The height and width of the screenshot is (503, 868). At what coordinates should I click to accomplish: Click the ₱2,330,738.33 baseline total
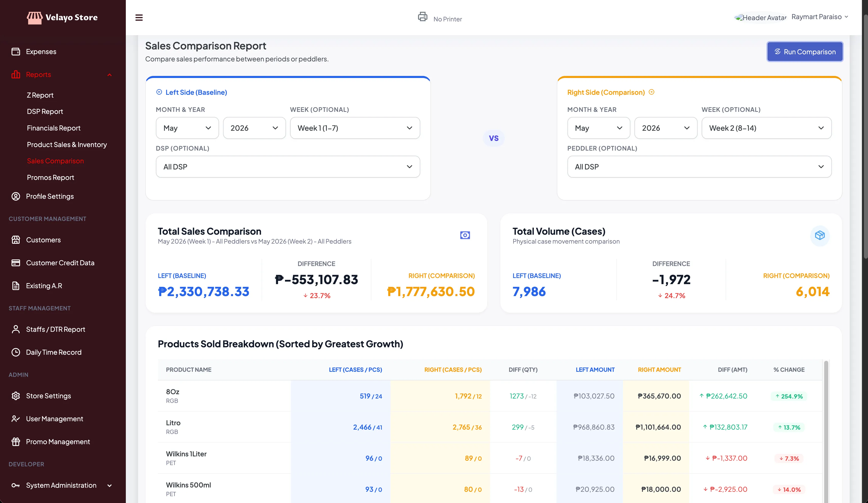pos(204,292)
